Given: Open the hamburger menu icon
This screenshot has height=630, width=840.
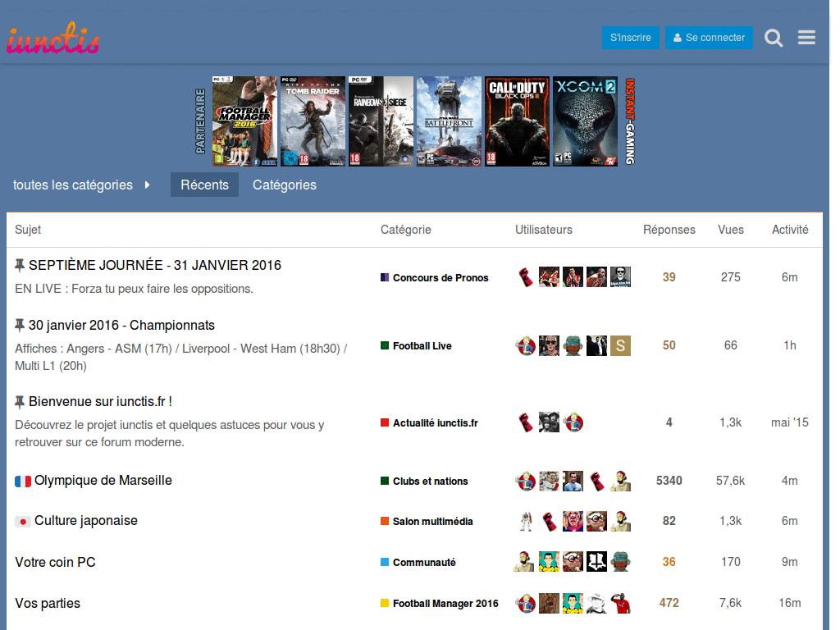Looking at the screenshot, I should pos(806,38).
